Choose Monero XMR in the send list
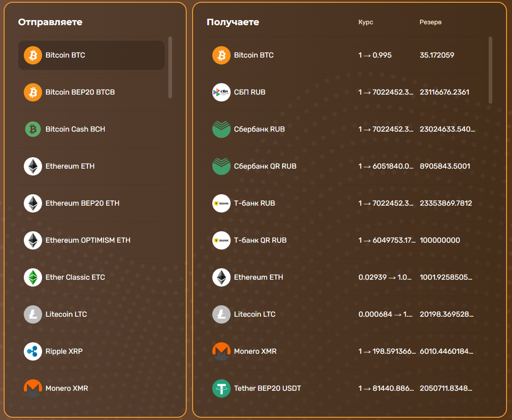This screenshot has height=420, width=512. click(92, 388)
